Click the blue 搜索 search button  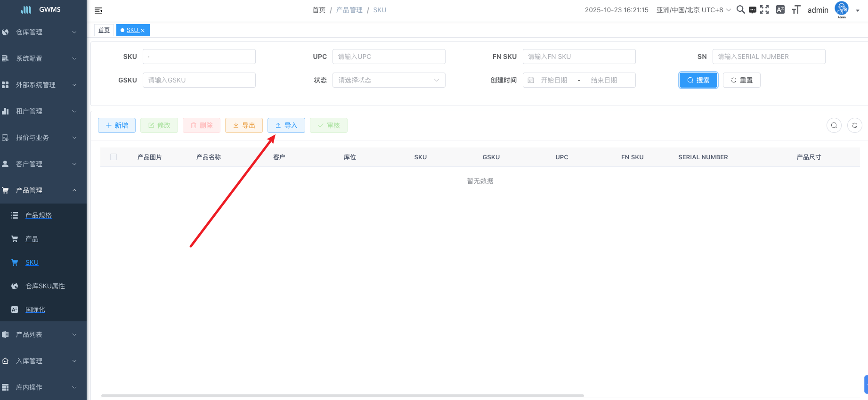click(698, 80)
